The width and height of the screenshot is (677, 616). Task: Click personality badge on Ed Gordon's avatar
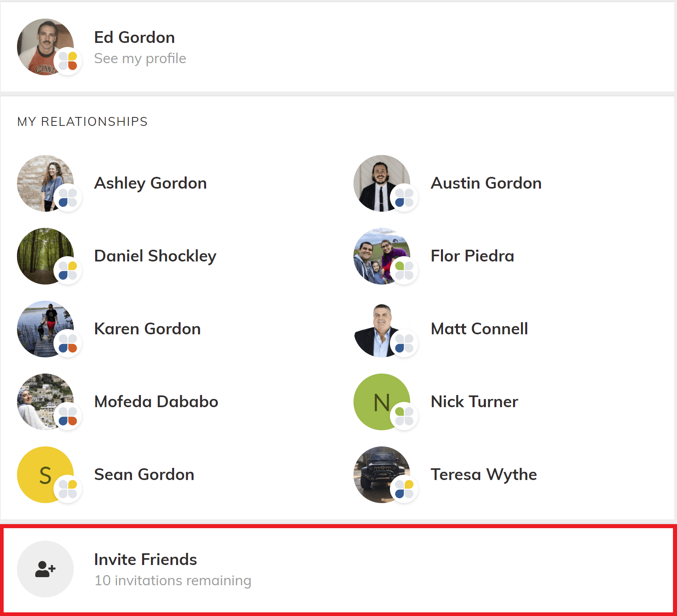point(68,61)
